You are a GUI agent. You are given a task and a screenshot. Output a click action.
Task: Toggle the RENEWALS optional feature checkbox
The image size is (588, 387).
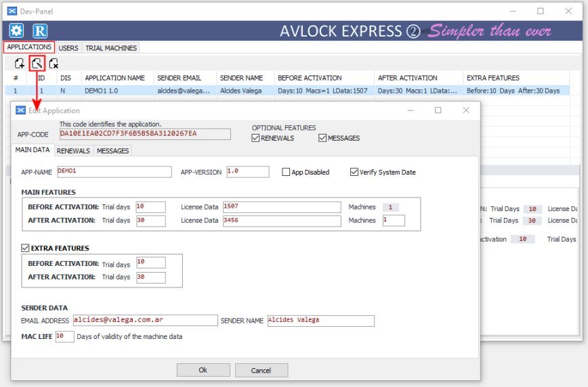[x=255, y=138]
